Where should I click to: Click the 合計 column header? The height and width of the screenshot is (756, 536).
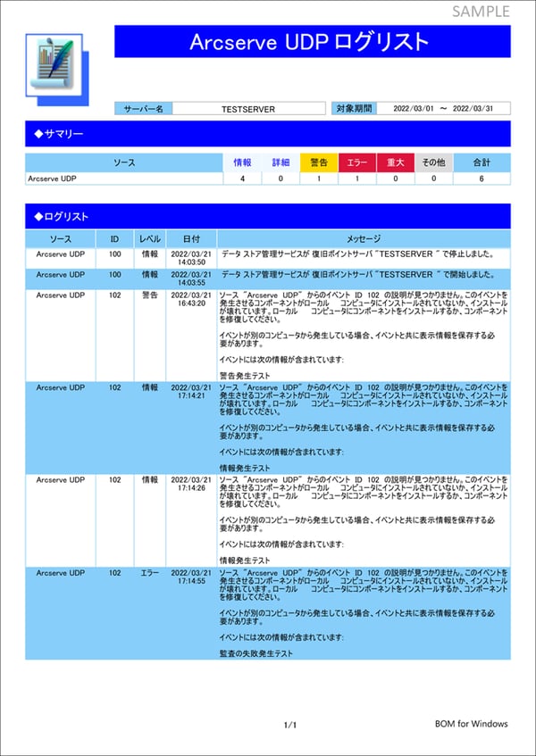point(482,163)
